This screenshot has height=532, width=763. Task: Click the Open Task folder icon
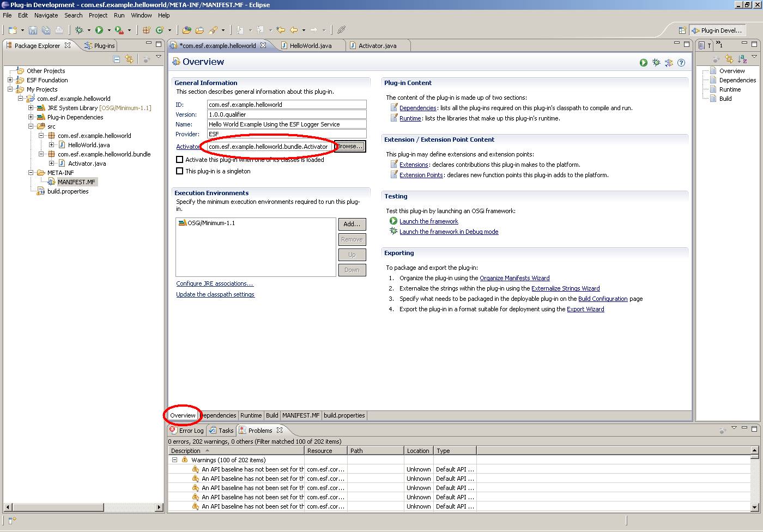click(x=199, y=30)
